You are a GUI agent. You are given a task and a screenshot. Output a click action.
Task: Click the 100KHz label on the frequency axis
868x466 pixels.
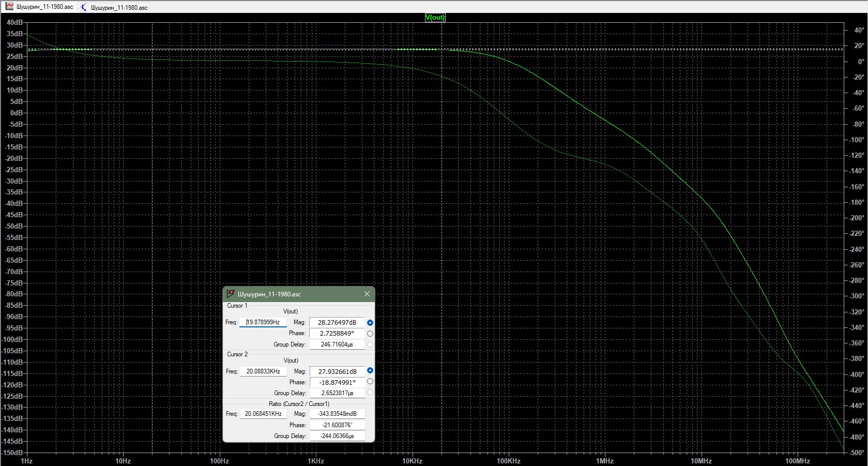509,461
